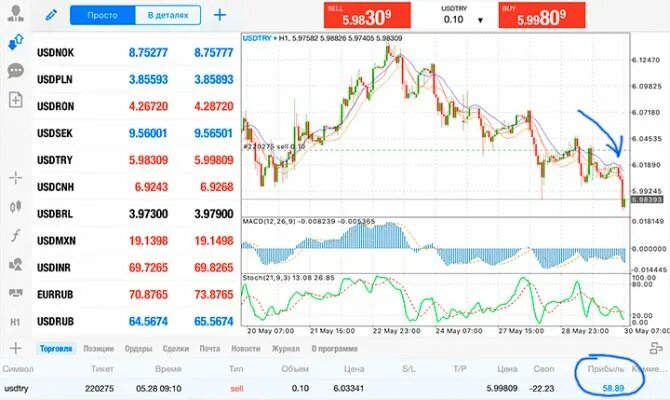Select the EURRUB quote row
This screenshot has height=400, width=670.
[135, 295]
